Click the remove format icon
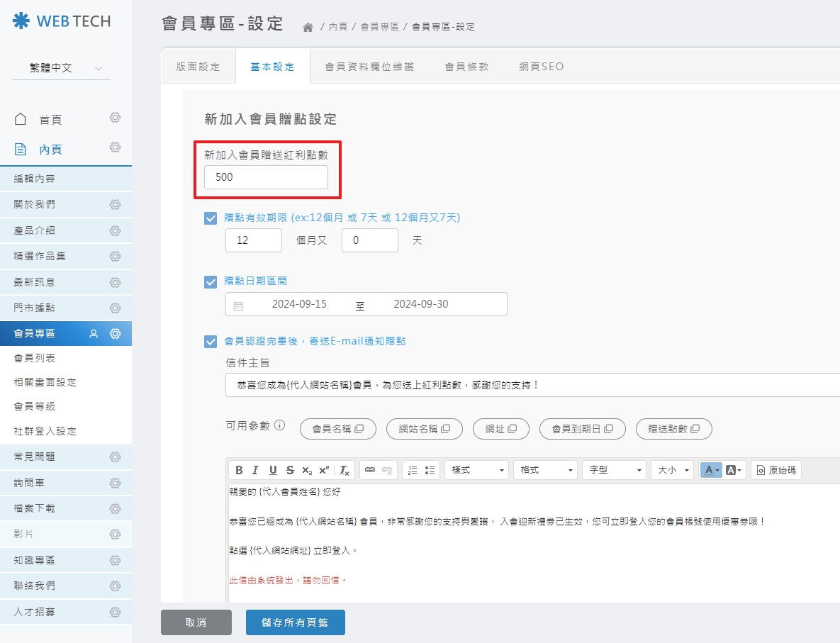 pos(344,470)
